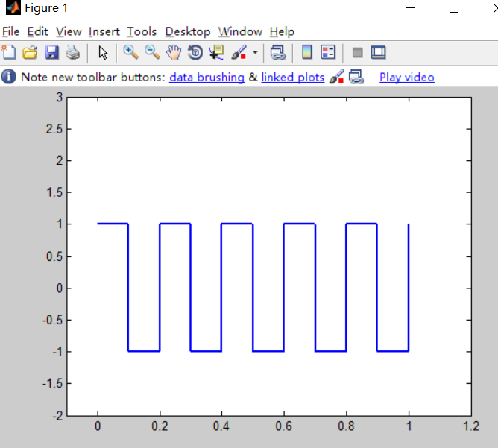The height and width of the screenshot is (448, 498).
Task: Click the Show Plot Tools and Dock icon
Action: 378,53
